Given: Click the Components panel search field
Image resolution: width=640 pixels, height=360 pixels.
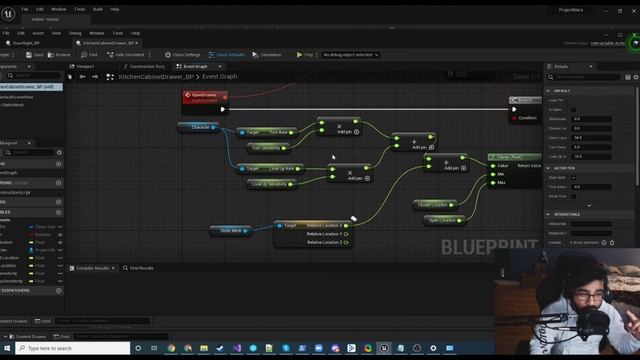Looking at the screenshot, I should pyautogui.click(x=34, y=76).
